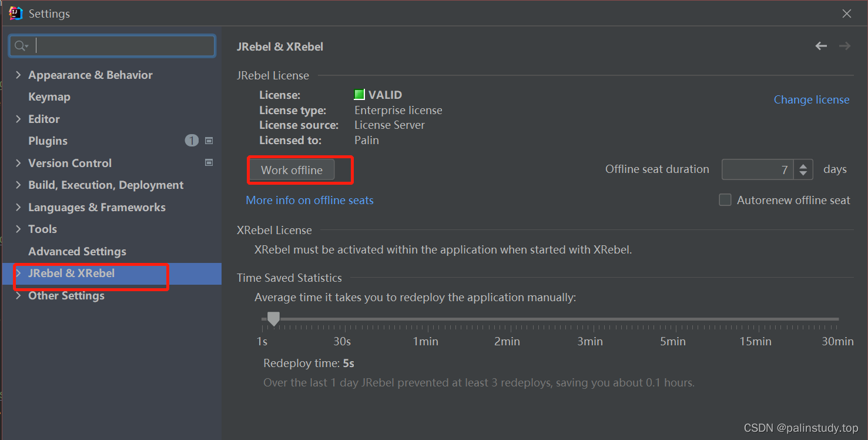Increase offline seat duration with up arrow
The image size is (868, 440).
point(803,165)
